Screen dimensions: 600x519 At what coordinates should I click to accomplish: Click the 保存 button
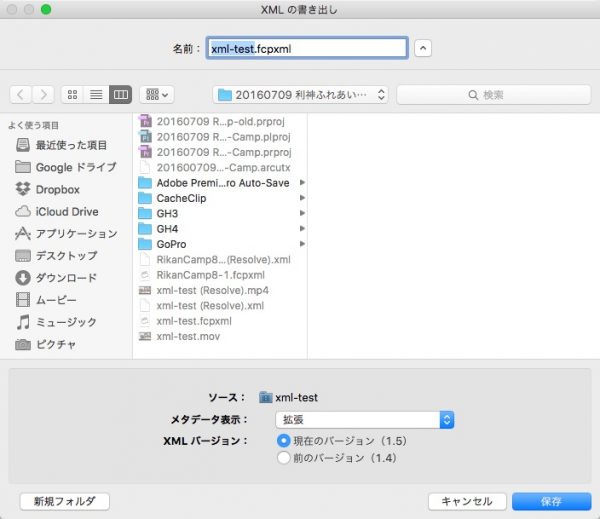coord(551,501)
